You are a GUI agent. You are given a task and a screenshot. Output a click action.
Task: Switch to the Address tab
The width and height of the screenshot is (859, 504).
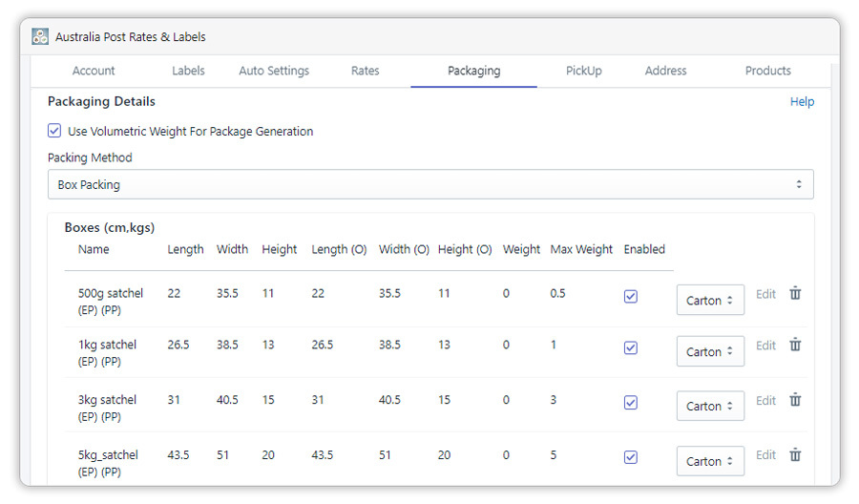pyautogui.click(x=665, y=71)
